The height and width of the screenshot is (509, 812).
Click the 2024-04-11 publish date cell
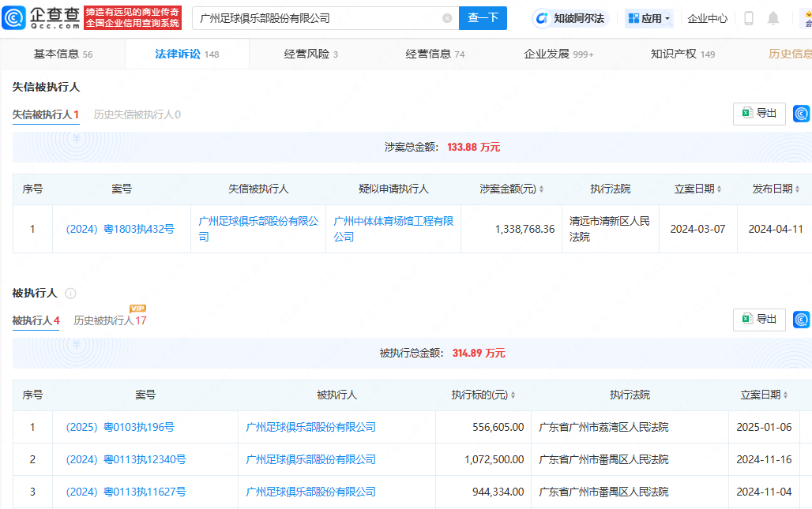(x=775, y=229)
